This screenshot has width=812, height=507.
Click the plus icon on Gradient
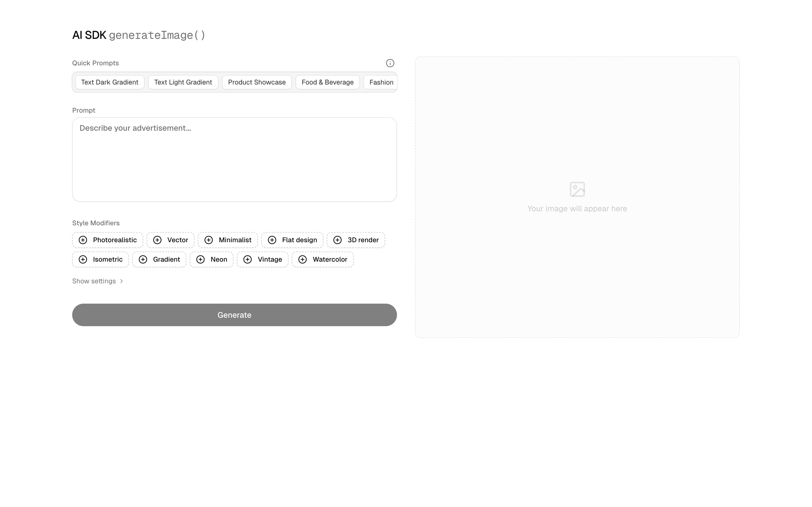143,259
